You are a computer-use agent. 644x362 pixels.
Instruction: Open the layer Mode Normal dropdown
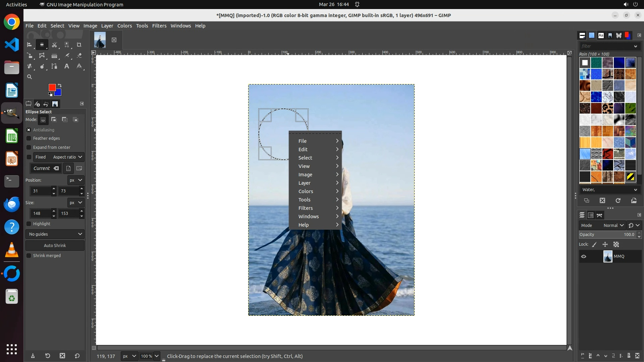[x=613, y=226]
